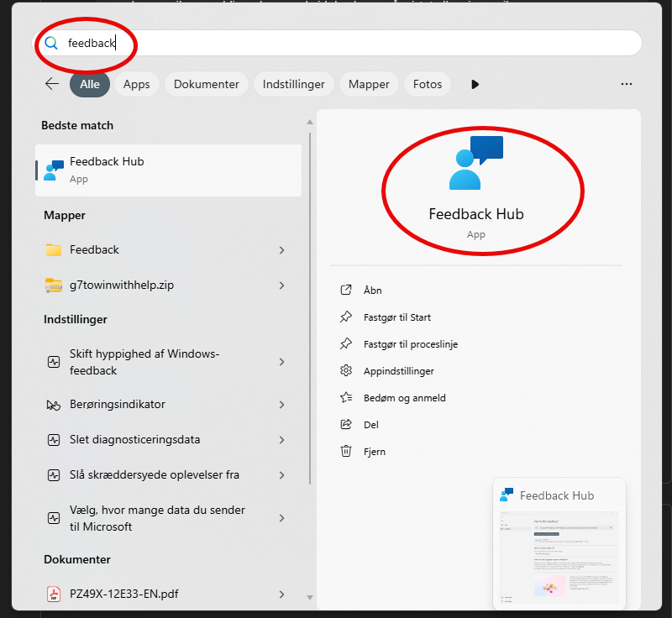Viewport: 672px width, 618px height.
Task: Switch to the Apps filter tab
Action: click(x=137, y=84)
